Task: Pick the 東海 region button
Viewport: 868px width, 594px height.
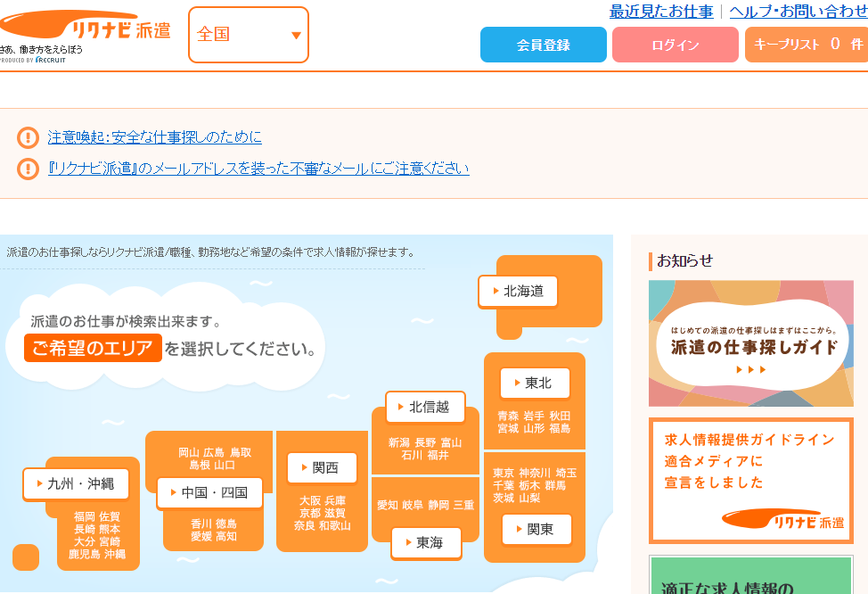Action: click(x=426, y=542)
